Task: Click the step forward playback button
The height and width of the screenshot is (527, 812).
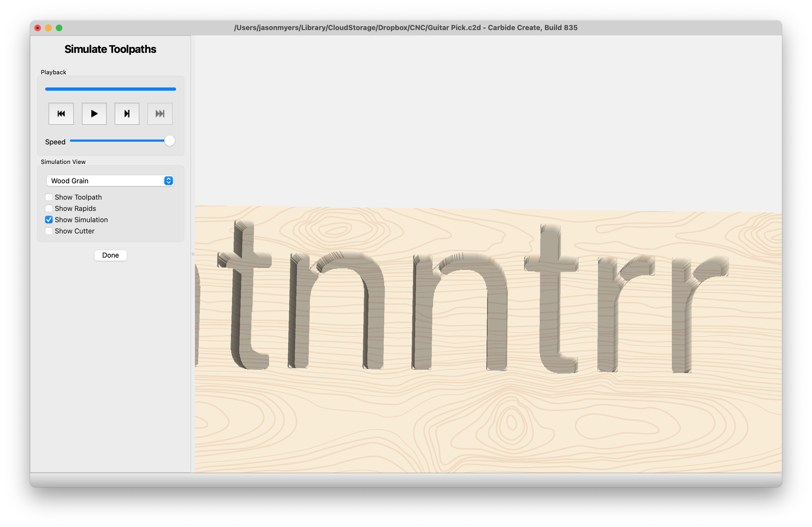Action: tap(127, 114)
